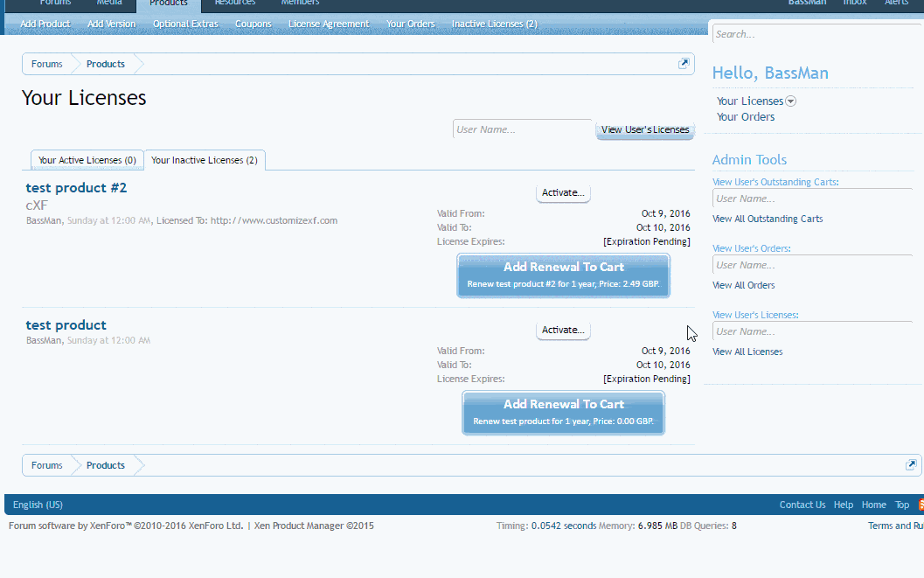The image size is (924, 578).
Task: Open the test product #2 title link
Action: click(76, 188)
